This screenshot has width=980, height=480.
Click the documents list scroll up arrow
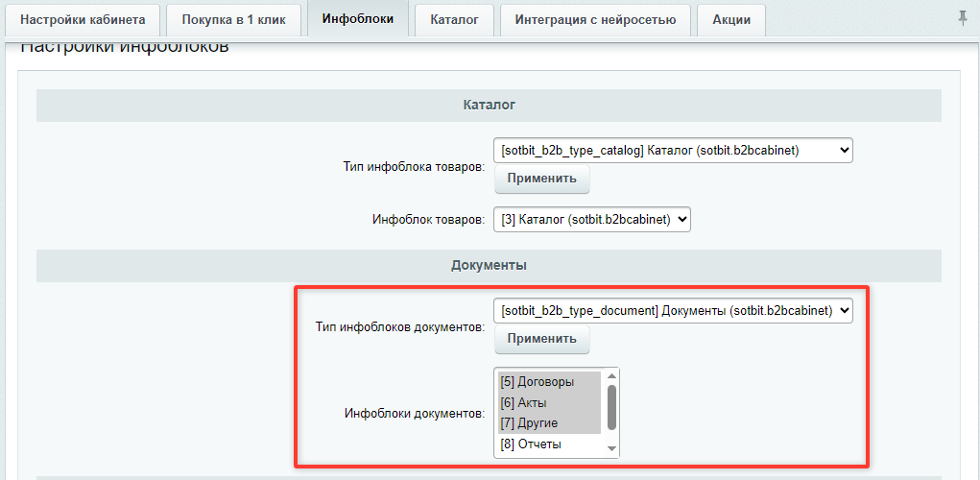pyautogui.click(x=611, y=375)
